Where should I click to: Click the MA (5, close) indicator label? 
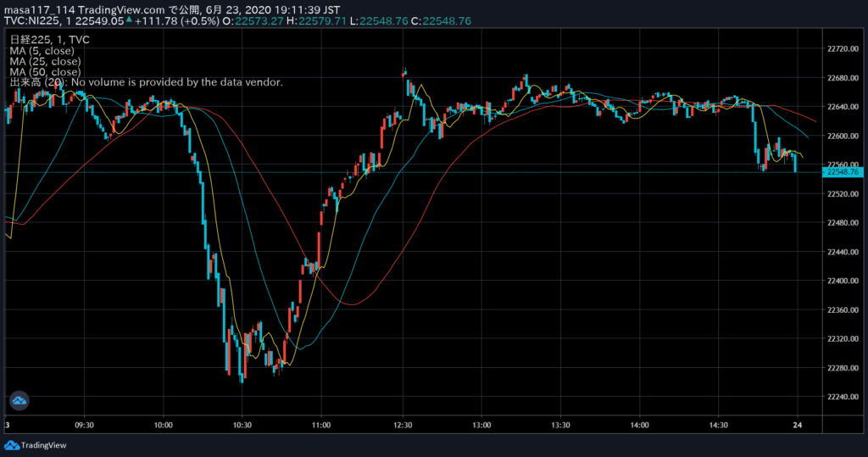point(42,50)
